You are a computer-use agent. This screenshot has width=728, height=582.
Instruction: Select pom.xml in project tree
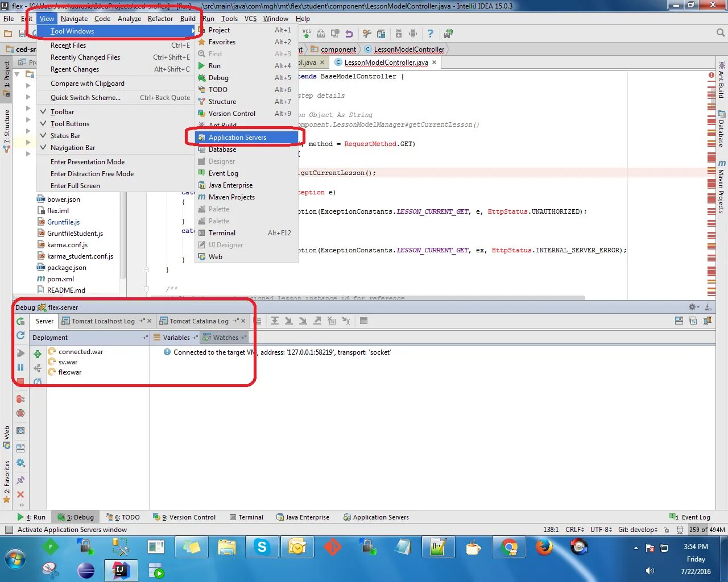point(60,279)
